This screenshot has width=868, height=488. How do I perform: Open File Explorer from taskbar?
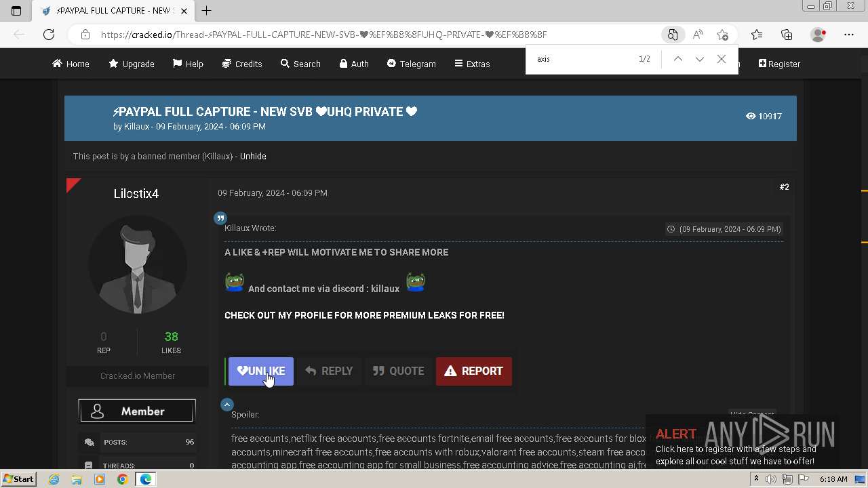click(x=77, y=479)
